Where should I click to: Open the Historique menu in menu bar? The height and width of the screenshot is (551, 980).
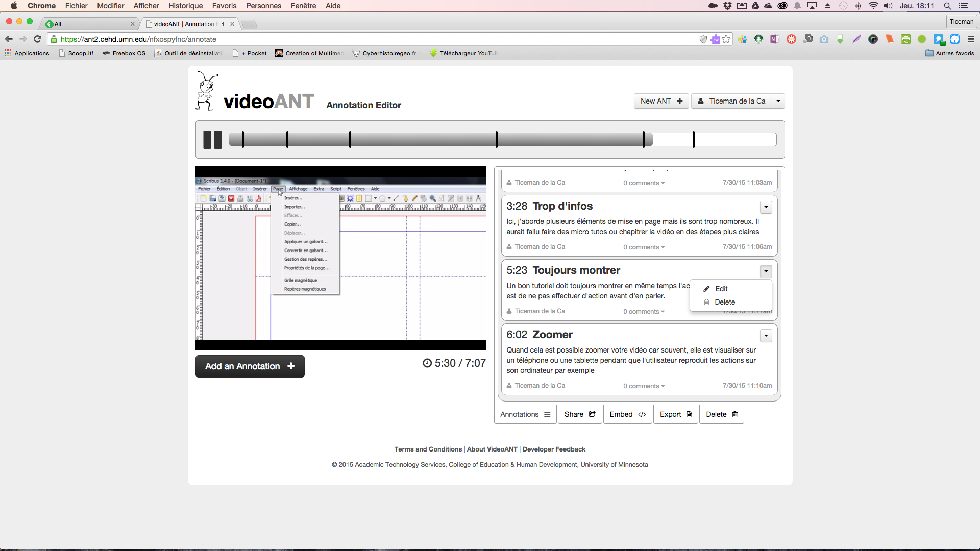185,6
